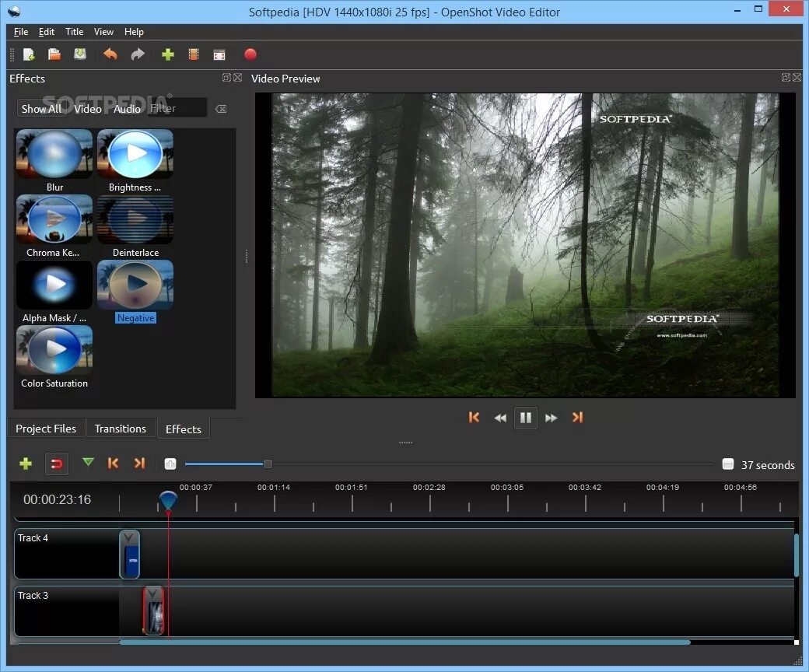The image size is (809, 672).
Task: Jump to start in video preview
Action: [474, 417]
